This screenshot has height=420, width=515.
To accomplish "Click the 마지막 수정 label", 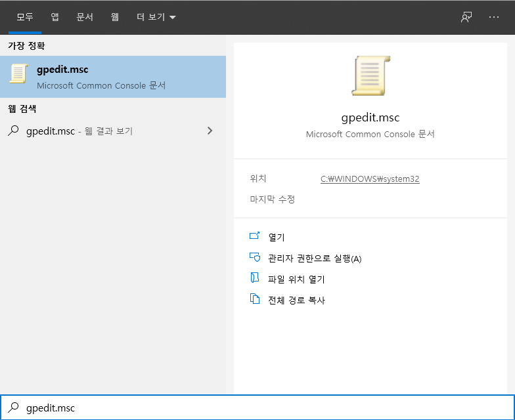I will coord(272,199).
